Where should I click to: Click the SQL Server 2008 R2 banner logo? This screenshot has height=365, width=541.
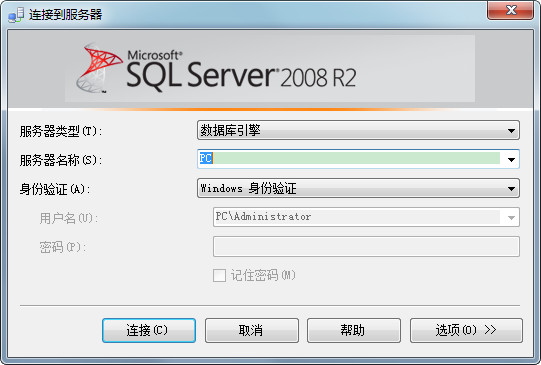coord(216,68)
